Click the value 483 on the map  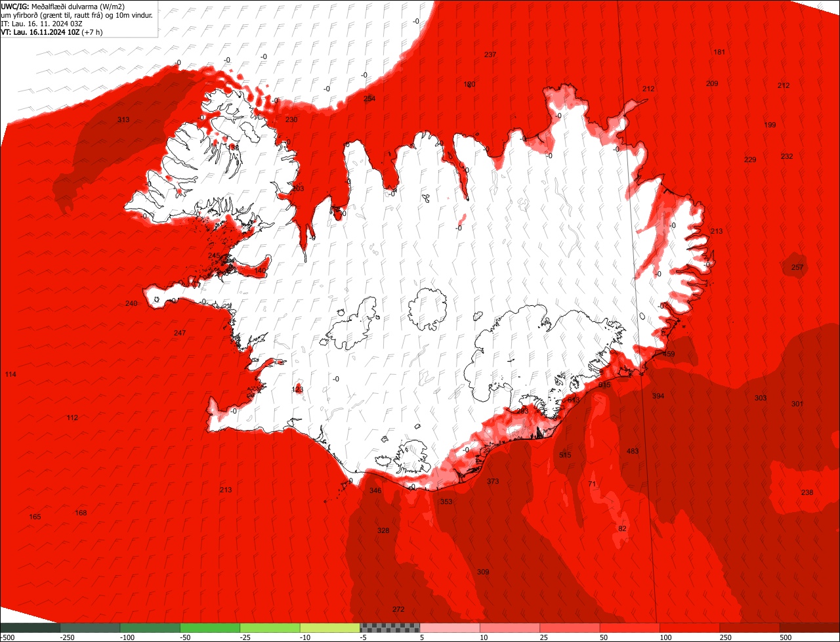(633, 451)
